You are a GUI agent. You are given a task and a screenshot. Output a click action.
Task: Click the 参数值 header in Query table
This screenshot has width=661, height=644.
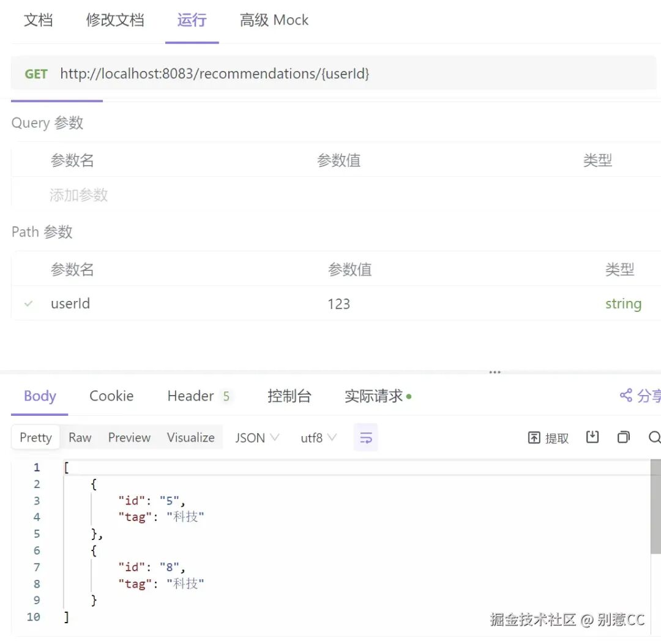point(339,160)
